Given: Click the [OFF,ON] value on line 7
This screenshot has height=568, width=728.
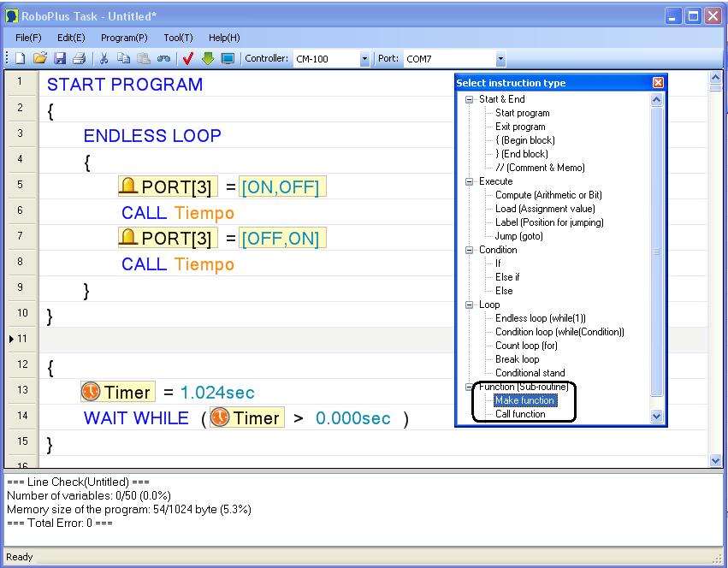Looking at the screenshot, I should coord(282,238).
